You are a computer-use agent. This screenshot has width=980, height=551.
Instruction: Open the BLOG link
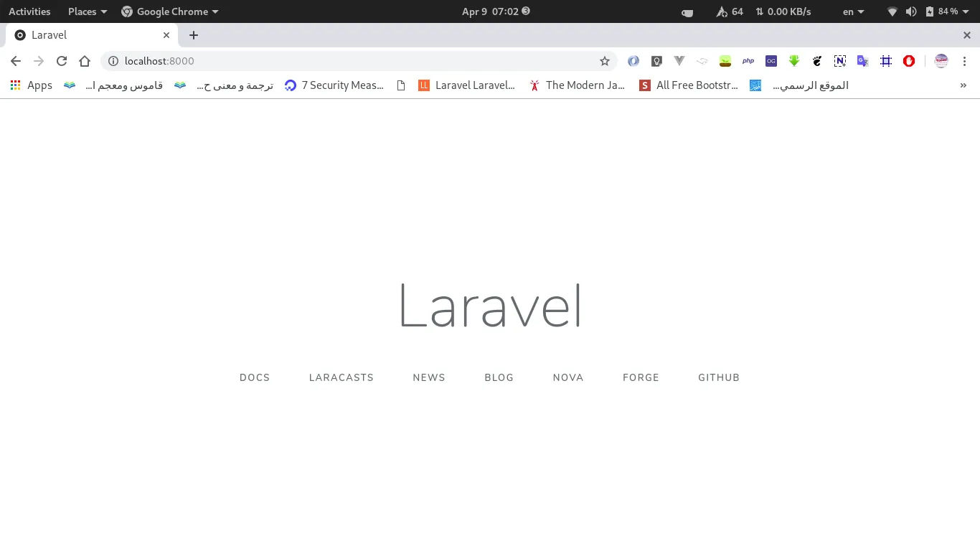(499, 377)
